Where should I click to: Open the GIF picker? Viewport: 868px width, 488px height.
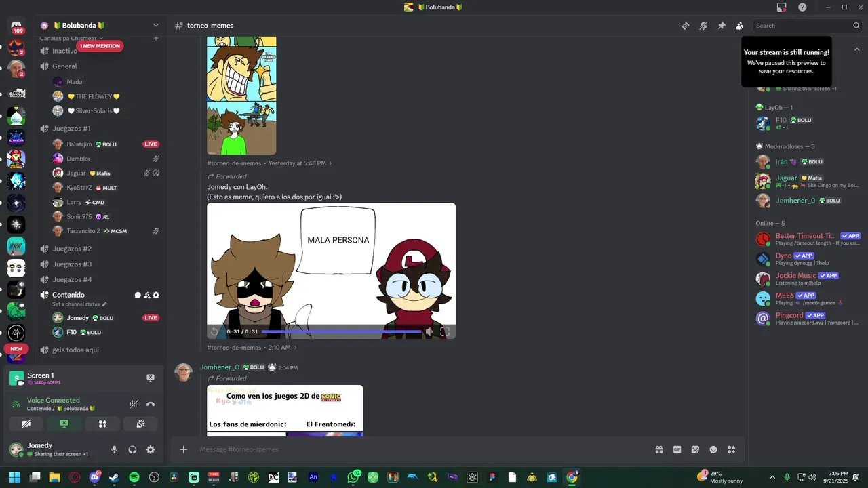tap(677, 449)
